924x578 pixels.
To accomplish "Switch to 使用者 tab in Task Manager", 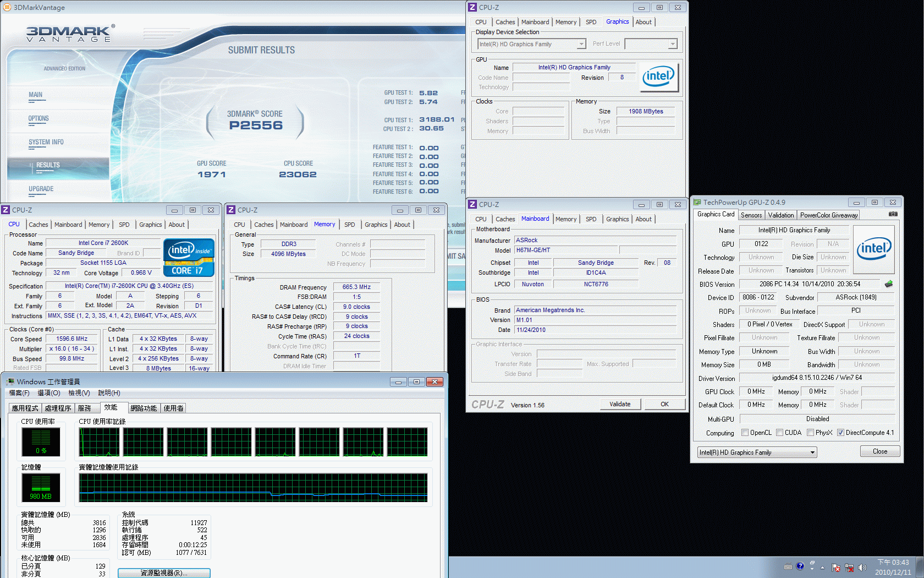I will click(x=174, y=408).
